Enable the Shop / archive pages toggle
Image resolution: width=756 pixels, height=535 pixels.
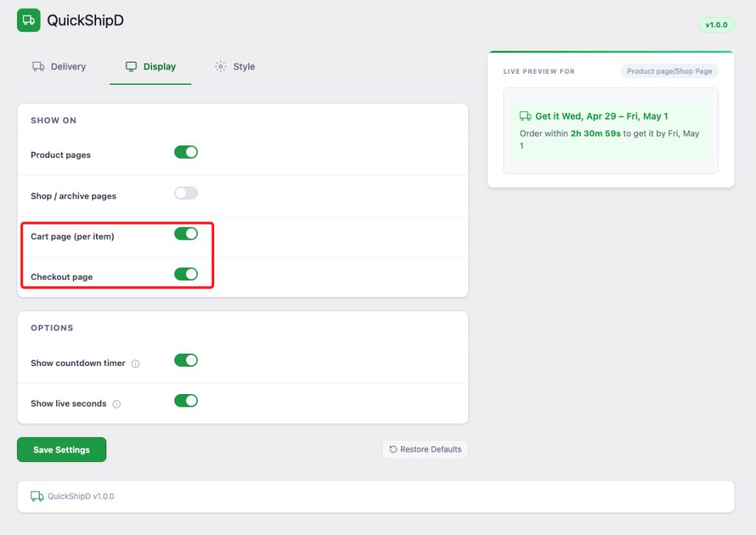click(186, 193)
